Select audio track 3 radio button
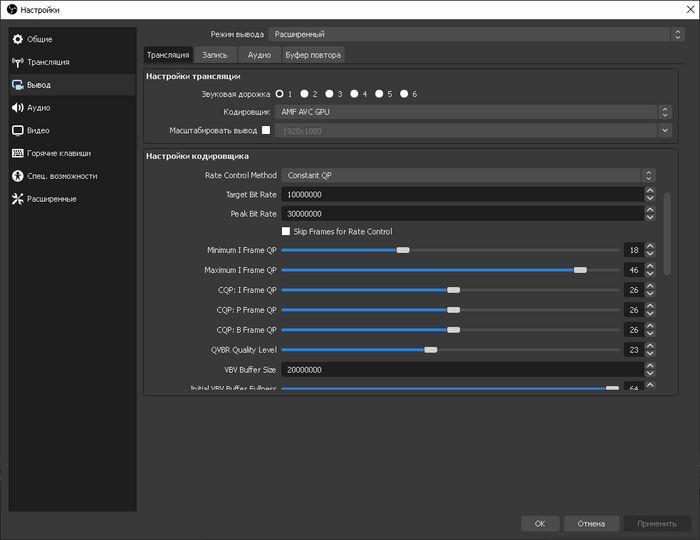The image size is (700, 540). pyautogui.click(x=329, y=94)
